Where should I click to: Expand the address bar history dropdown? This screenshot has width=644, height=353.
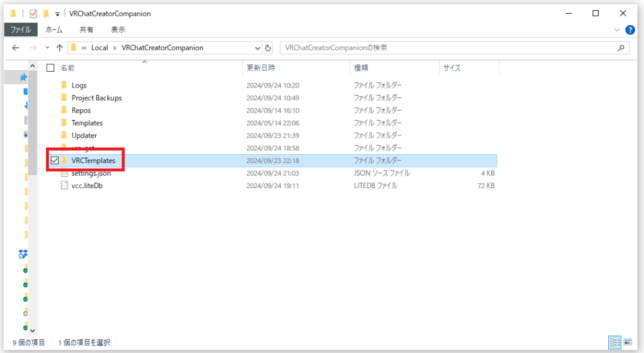257,48
